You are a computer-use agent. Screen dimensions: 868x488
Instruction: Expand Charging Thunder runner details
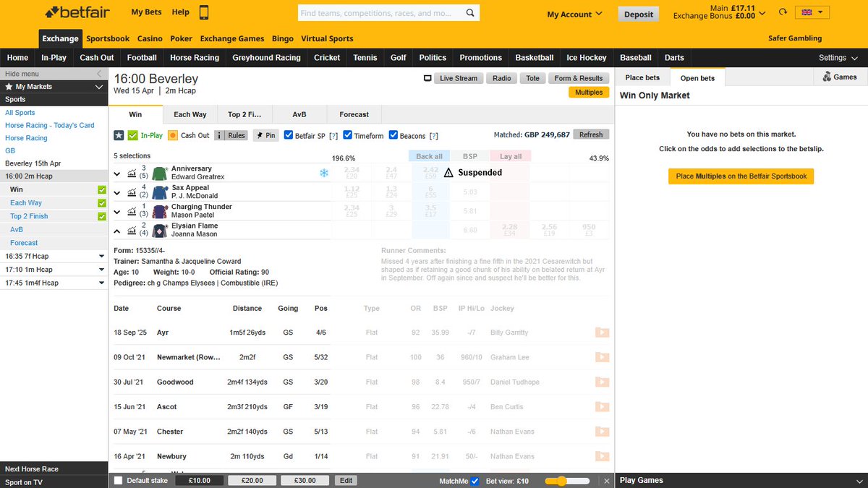tap(118, 212)
